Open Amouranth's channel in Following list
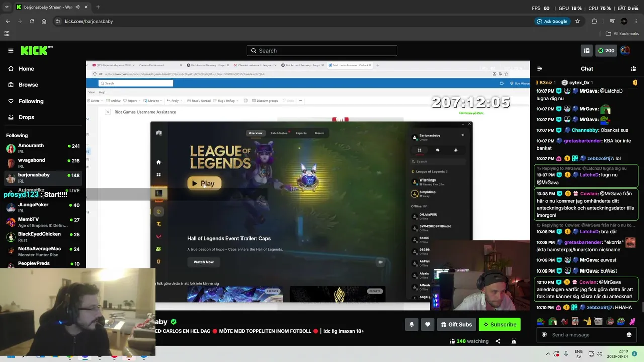This screenshot has width=644, height=362. [x=43, y=148]
